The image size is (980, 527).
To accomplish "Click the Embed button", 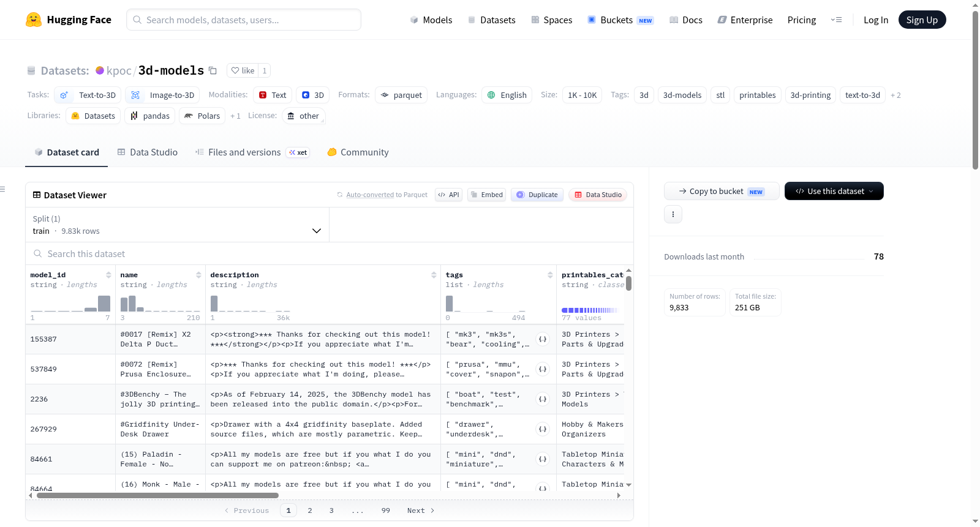I will 486,195.
